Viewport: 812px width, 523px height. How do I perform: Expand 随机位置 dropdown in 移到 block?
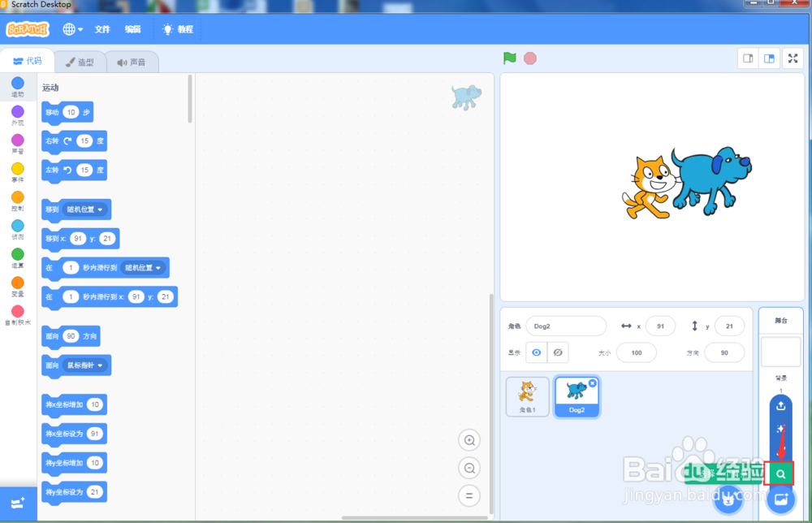(x=85, y=210)
